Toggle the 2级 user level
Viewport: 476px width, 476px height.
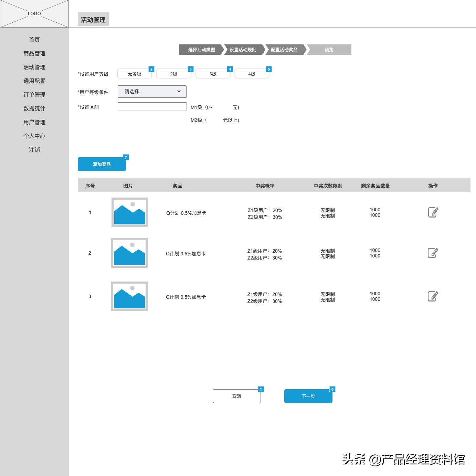(173, 73)
